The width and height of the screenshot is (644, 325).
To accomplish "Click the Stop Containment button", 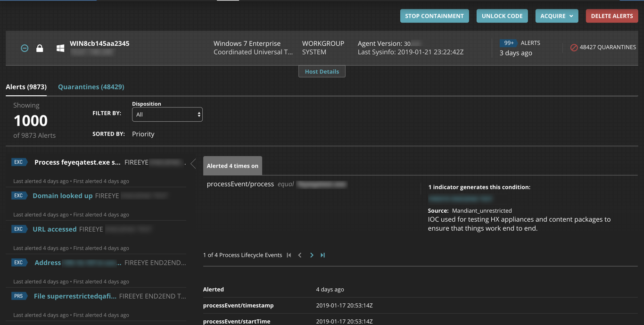I will pyautogui.click(x=434, y=16).
